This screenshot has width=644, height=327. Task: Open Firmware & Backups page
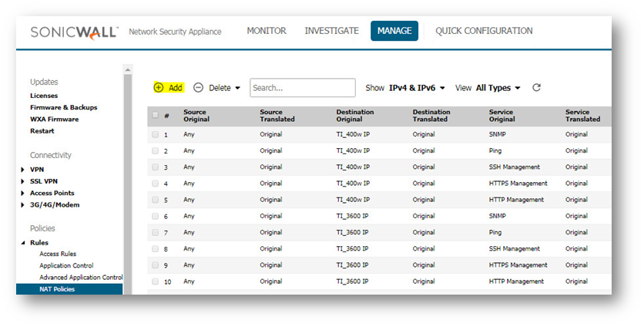pyautogui.click(x=63, y=107)
